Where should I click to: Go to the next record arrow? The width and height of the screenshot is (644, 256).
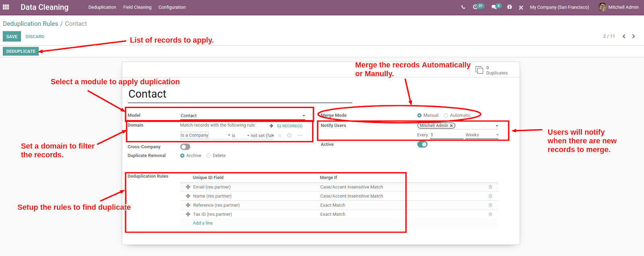tap(634, 36)
